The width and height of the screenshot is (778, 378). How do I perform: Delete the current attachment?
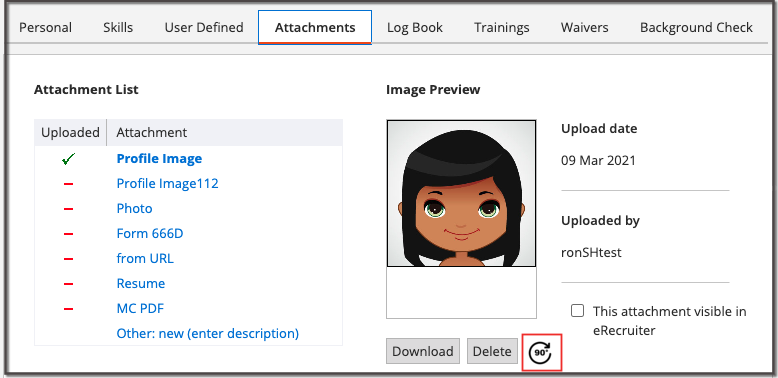click(492, 351)
